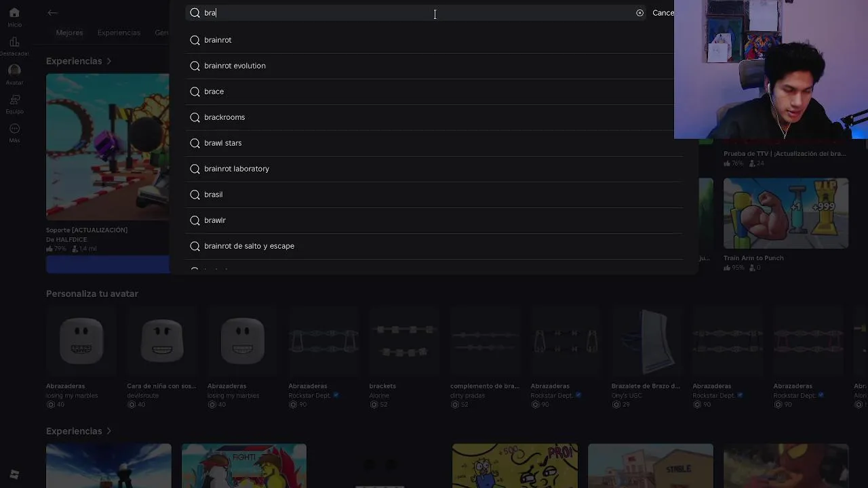Screen dimensions: 868x488
Task: Select the 'brainrot laboratory' suggestion
Action: tap(434, 169)
